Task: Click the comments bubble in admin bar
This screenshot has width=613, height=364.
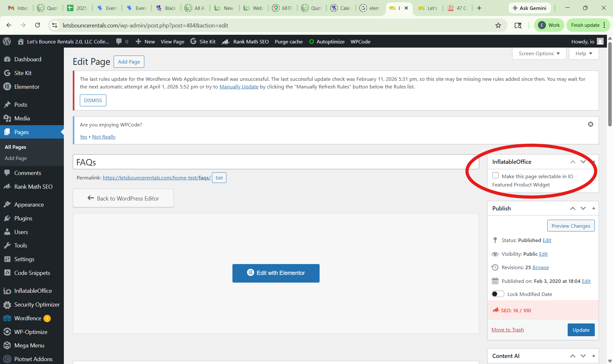Action: [x=119, y=42]
